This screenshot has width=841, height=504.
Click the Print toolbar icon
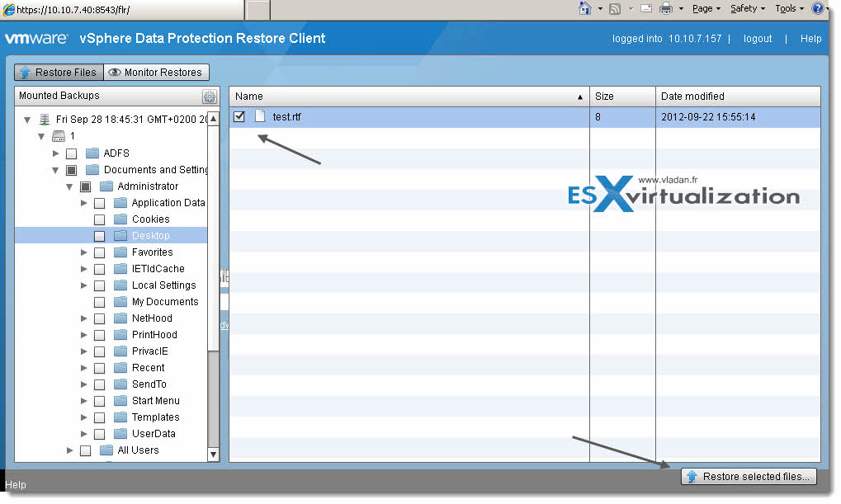point(665,8)
